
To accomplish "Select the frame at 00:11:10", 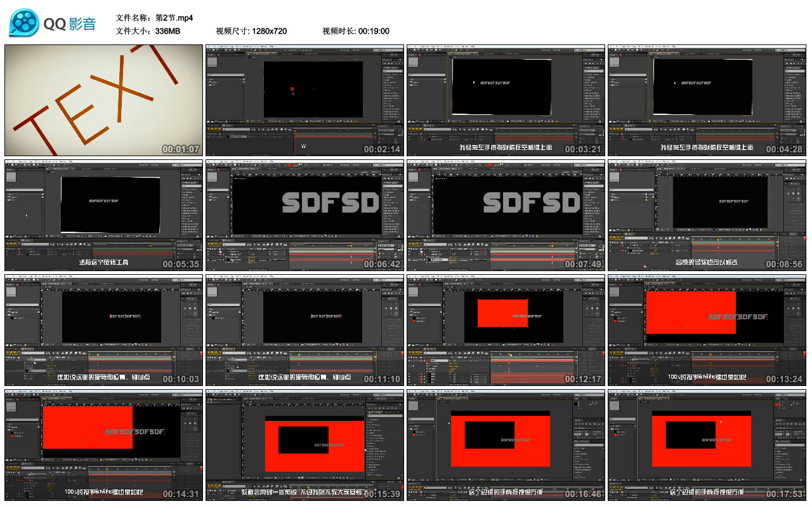I will [304, 330].
